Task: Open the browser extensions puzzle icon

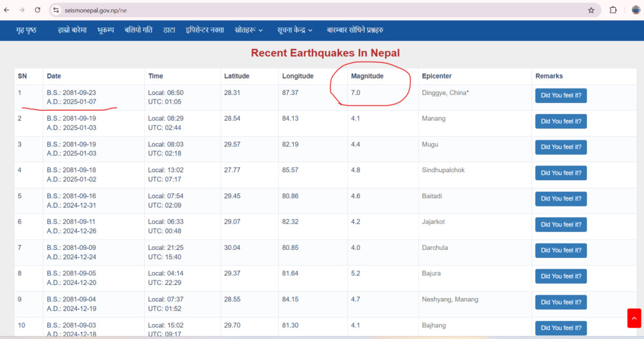Action: 613,10
